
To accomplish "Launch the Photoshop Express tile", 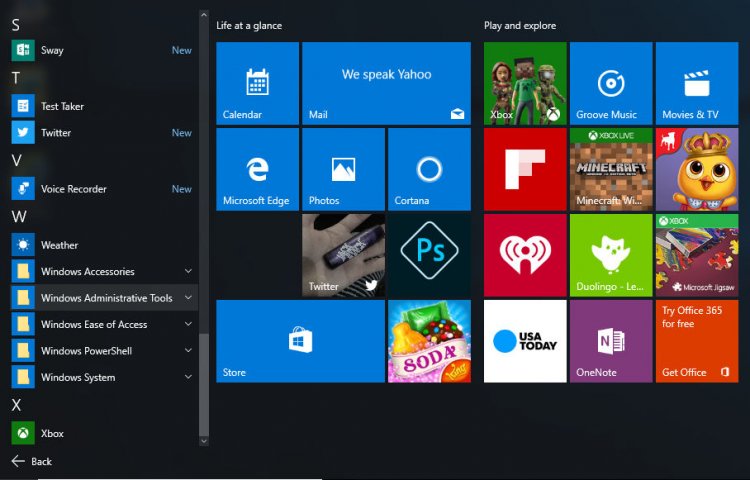I will tap(430, 255).
